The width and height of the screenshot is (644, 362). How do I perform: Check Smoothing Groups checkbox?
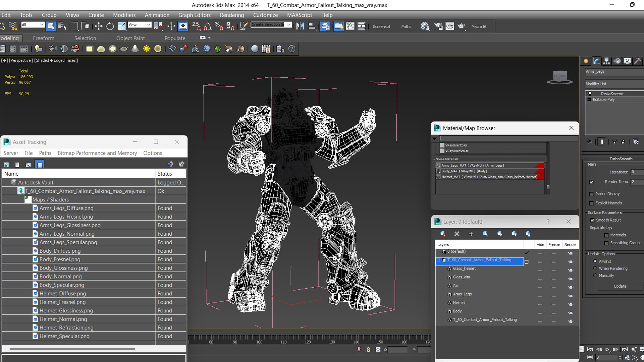(606, 243)
